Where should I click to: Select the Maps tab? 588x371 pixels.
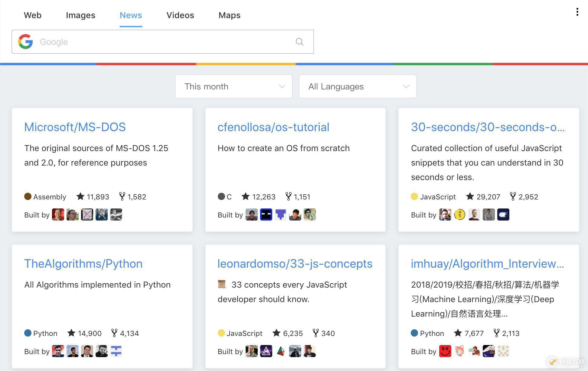[x=229, y=15]
